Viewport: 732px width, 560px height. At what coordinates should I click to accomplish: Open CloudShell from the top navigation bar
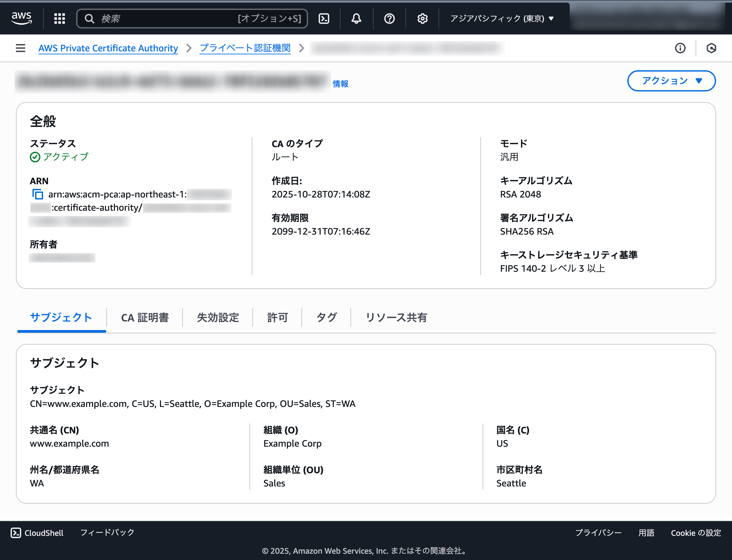point(324,18)
